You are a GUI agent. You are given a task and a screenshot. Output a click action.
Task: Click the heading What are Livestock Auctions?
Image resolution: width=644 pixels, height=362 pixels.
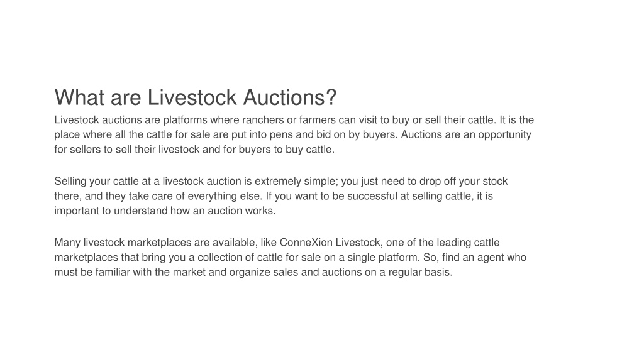[196, 97]
